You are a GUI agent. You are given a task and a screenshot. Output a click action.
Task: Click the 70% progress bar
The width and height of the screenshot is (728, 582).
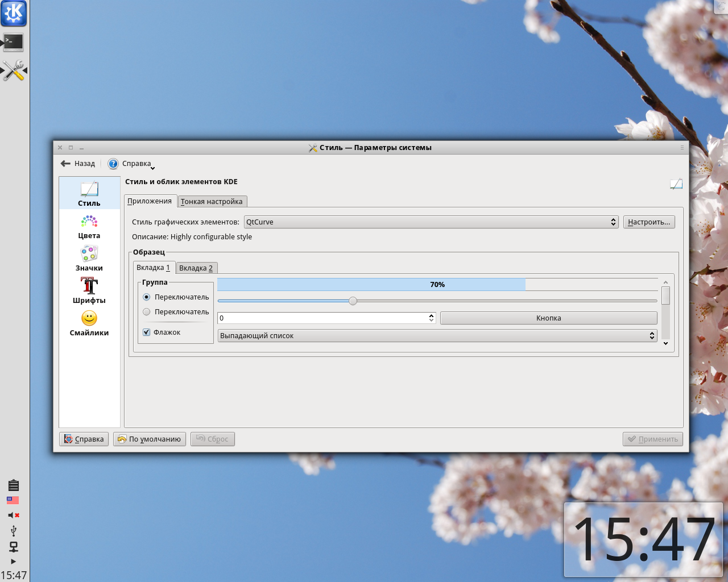[x=437, y=284]
